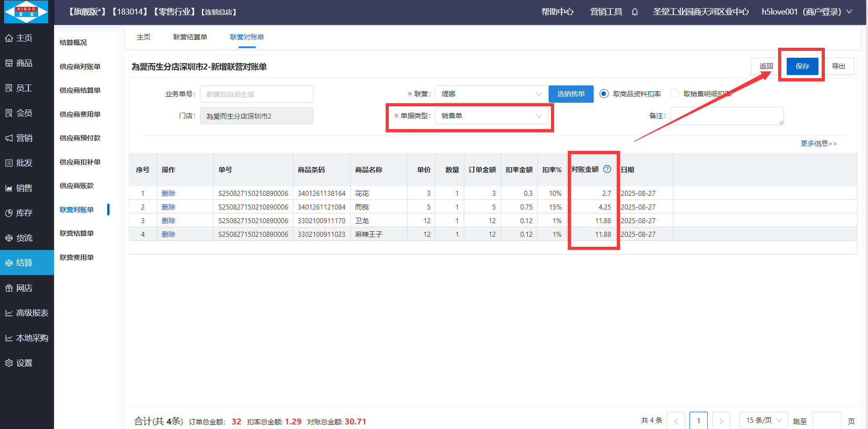Open the 单据类型 dropdown
Screen dimensions: 868x429
pyautogui.click(x=491, y=116)
